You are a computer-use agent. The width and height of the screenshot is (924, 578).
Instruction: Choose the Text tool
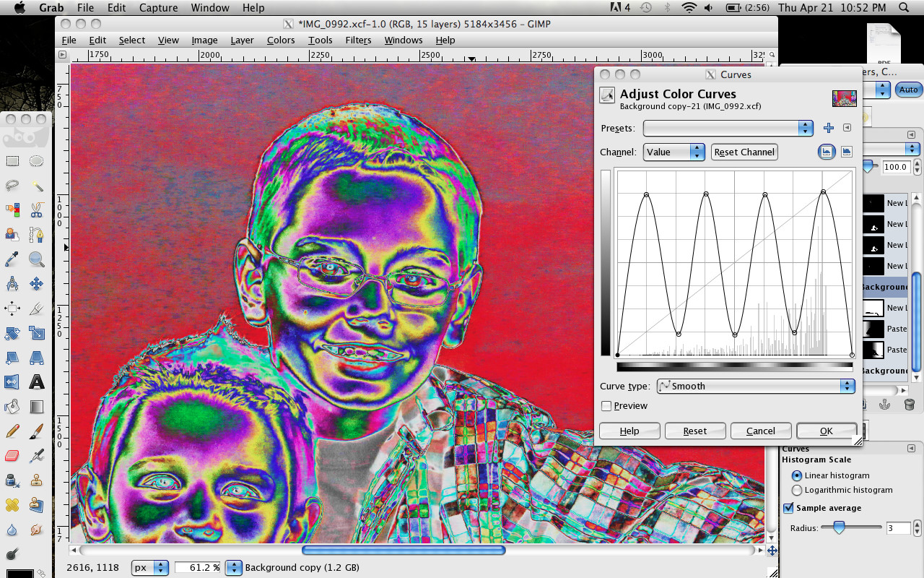pyautogui.click(x=36, y=381)
